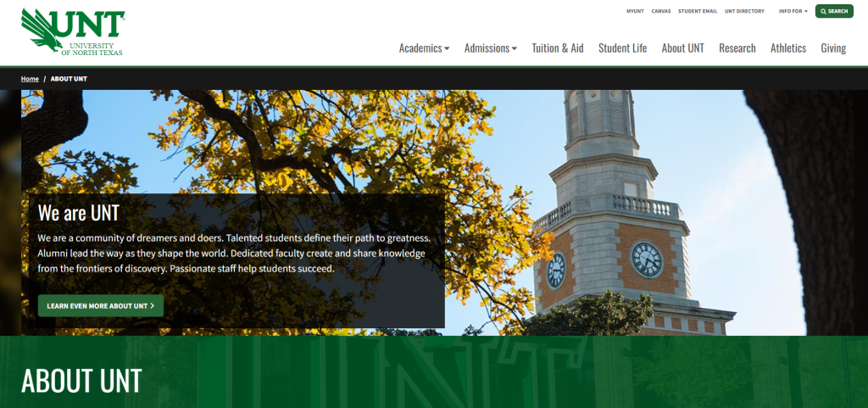Click the Home breadcrumb link

click(x=30, y=79)
